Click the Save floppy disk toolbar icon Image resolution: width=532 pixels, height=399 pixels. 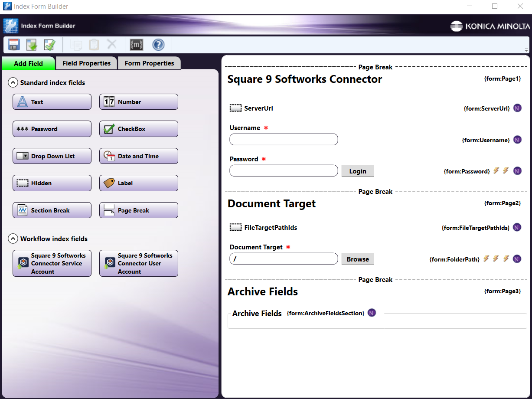point(14,45)
